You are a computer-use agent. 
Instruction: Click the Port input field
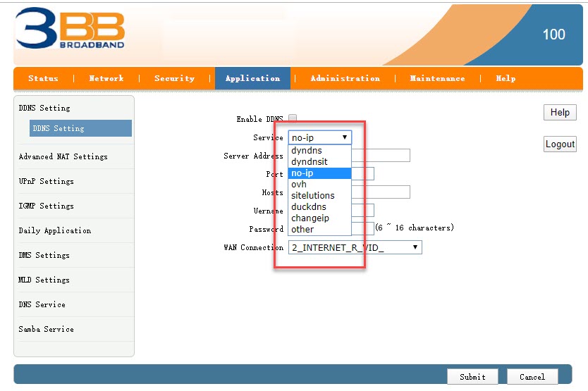pos(362,173)
